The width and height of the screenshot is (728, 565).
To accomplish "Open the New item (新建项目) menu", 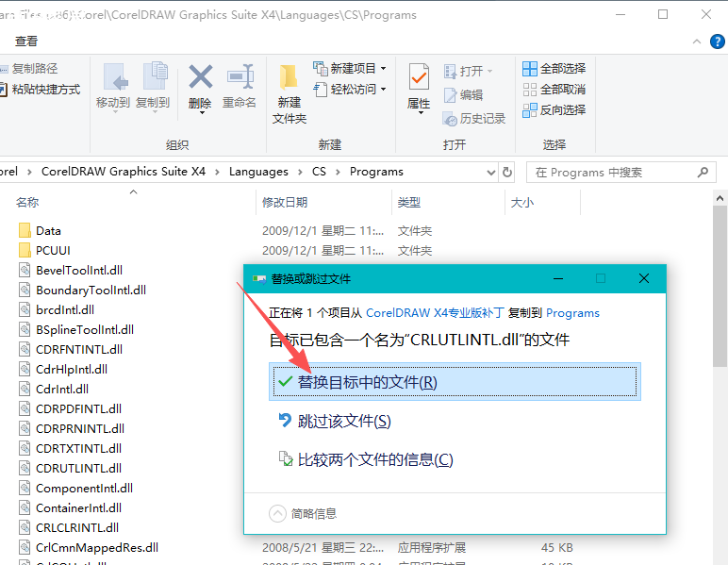I will [x=350, y=68].
